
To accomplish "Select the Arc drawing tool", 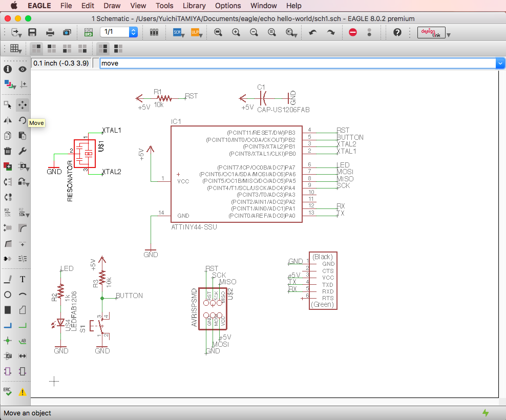I will click(22, 295).
